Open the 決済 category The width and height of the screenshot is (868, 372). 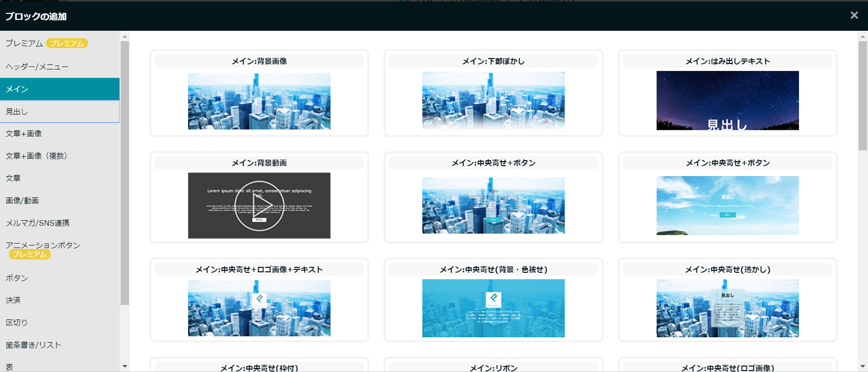(x=60, y=300)
